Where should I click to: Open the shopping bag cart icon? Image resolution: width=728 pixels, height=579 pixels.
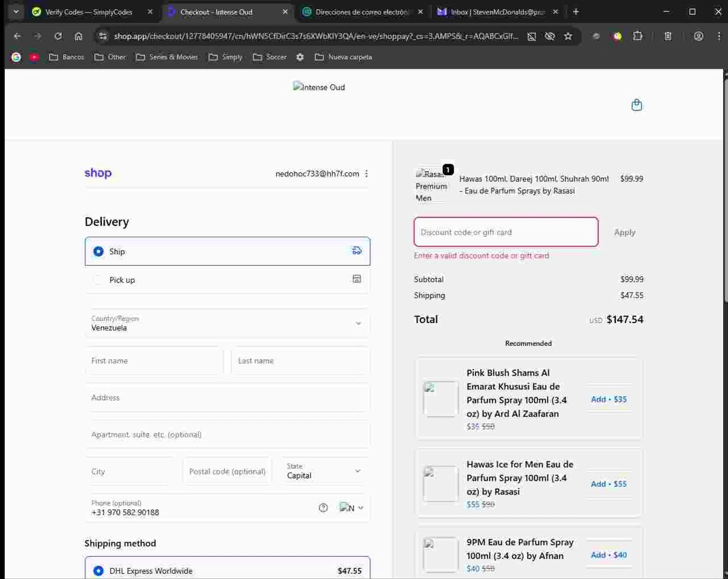pyautogui.click(x=636, y=105)
